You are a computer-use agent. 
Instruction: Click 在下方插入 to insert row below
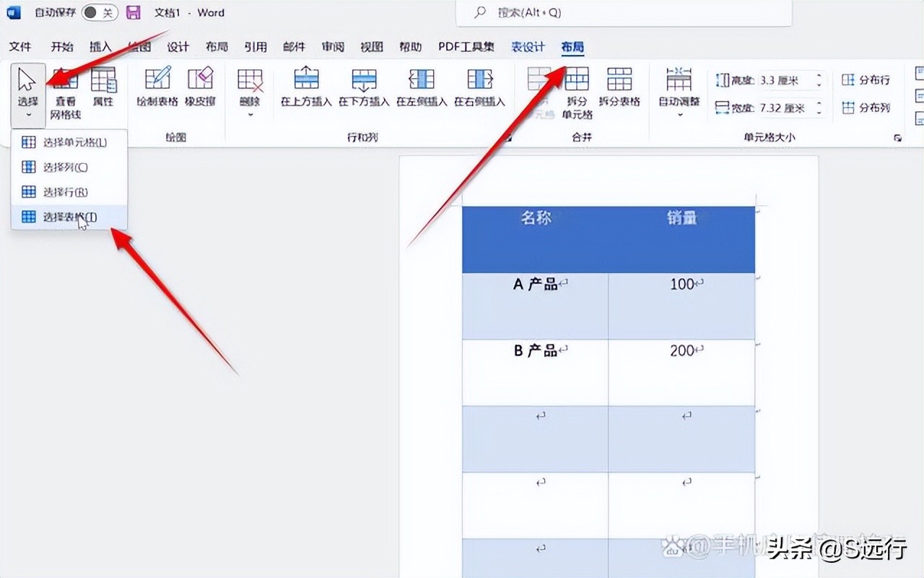(x=364, y=88)
